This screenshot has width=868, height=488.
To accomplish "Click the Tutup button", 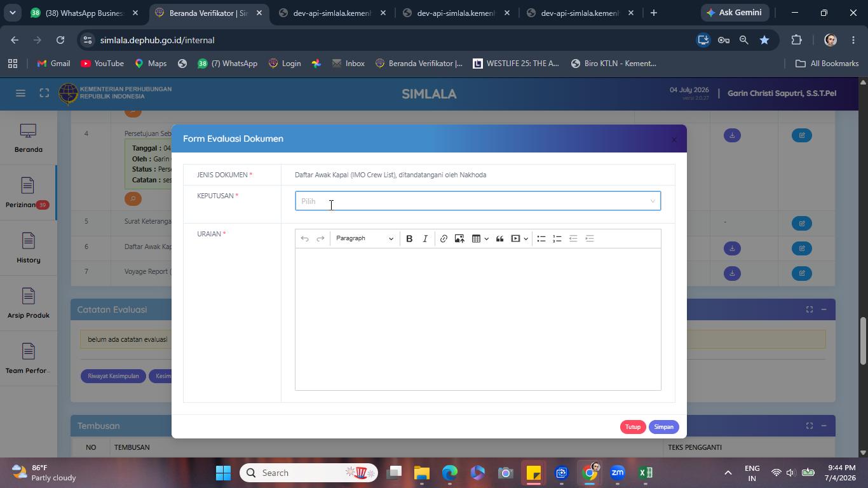I will 633,427.
